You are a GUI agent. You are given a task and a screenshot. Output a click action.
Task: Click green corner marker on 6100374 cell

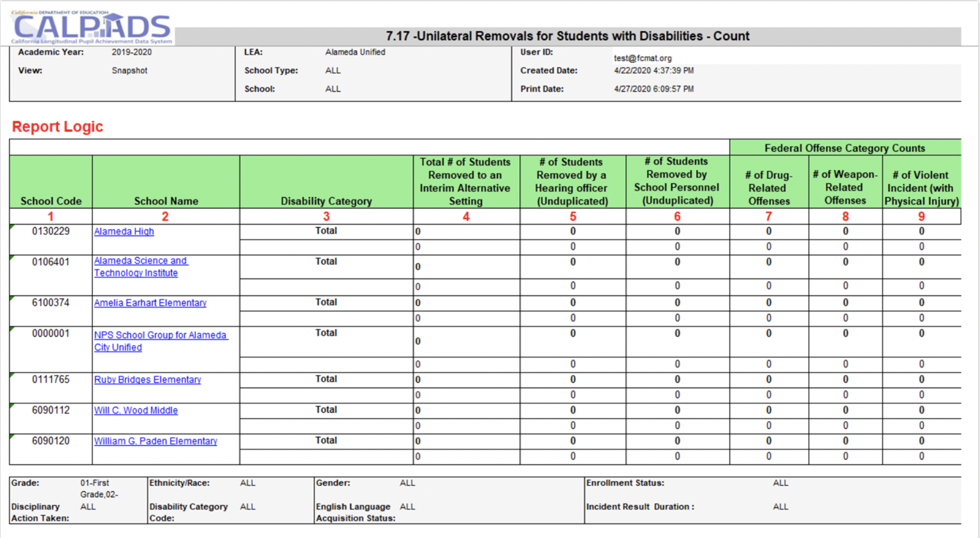pos(12,298)
